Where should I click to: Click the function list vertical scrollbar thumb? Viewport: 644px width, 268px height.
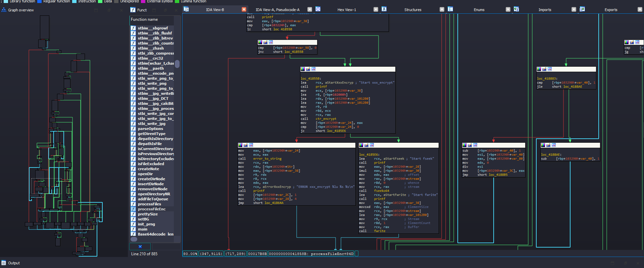177,64
